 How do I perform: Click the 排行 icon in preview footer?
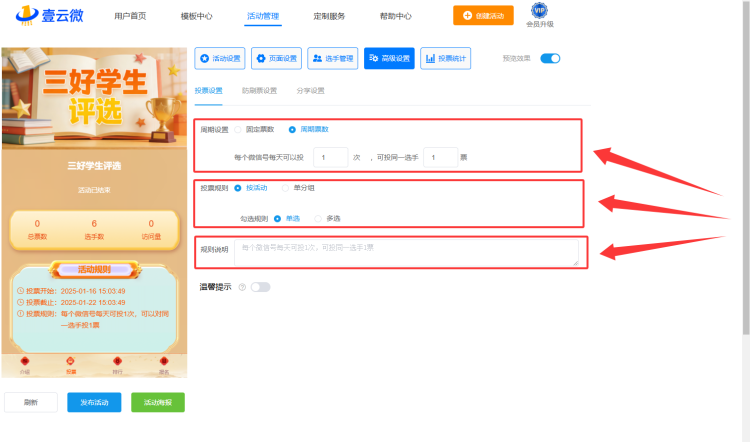(117, 361)
